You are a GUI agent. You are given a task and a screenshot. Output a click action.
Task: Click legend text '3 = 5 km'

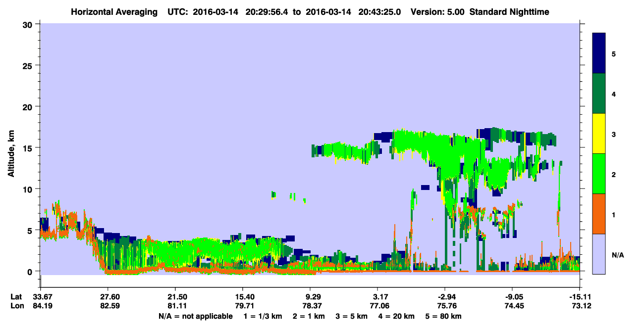click(x=351, y=316)
